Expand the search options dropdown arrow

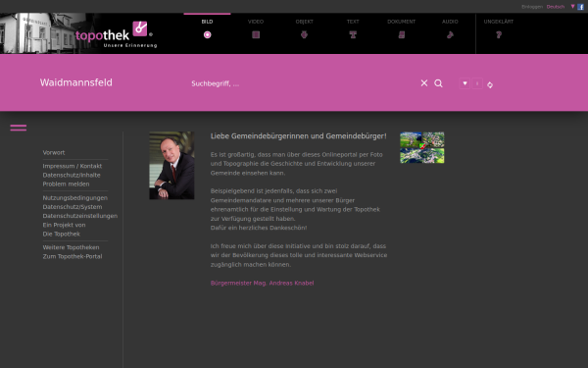click(465, 83)
